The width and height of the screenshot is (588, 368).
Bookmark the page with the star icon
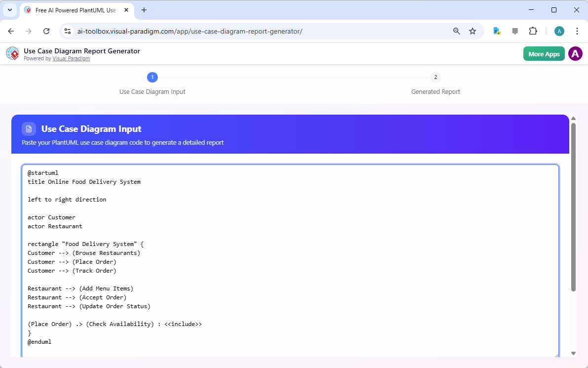click(473, 31)
